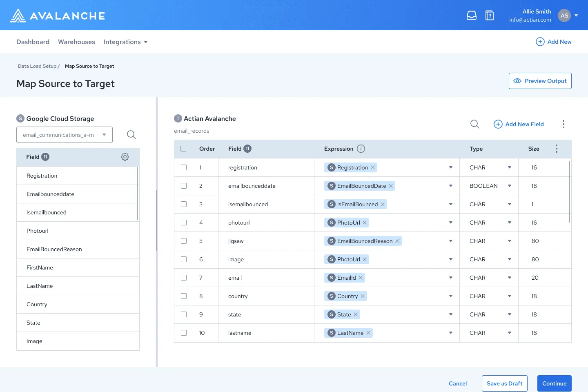Click the inbox icon in the top bar
Image resolution: width=588 pixels, height=392 pixels.
click(x=472, y=15)
